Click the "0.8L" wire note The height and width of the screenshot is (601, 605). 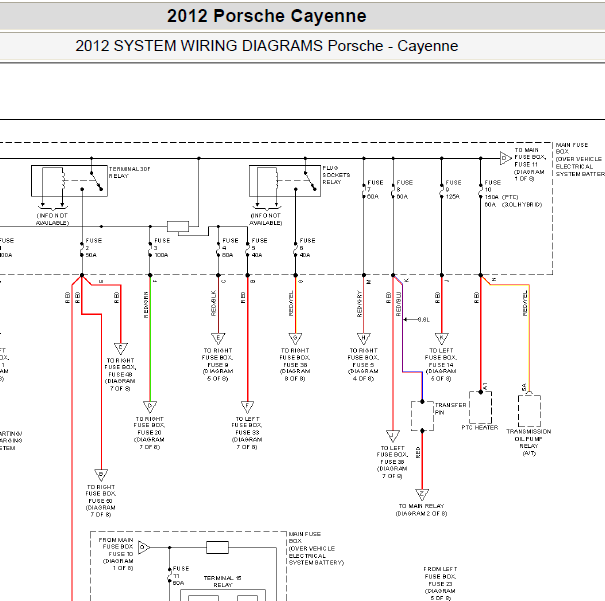[424, 319]
